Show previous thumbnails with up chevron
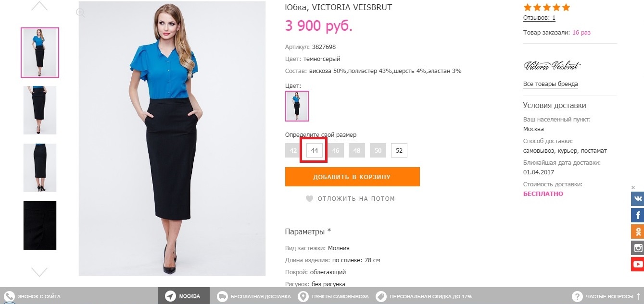The image size is (644, 304). (x=39, y=6)
